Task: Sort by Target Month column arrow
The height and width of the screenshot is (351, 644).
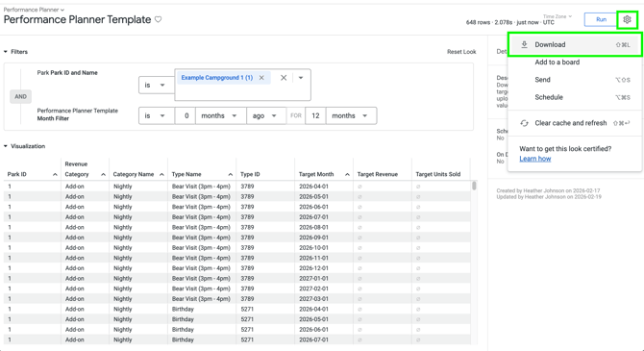Action: (x=347, y=174)
